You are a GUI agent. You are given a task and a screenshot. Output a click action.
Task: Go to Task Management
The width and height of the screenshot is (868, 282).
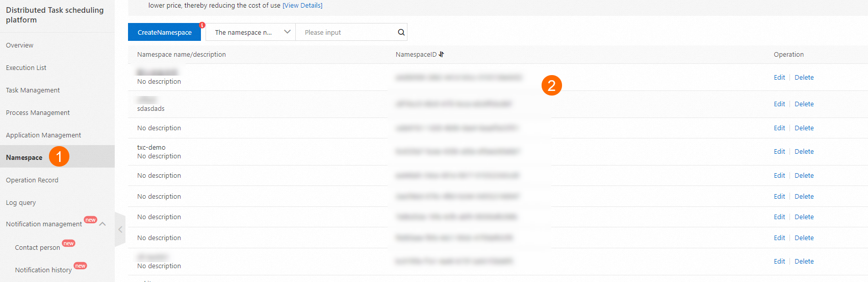click(x=33, y=90)
